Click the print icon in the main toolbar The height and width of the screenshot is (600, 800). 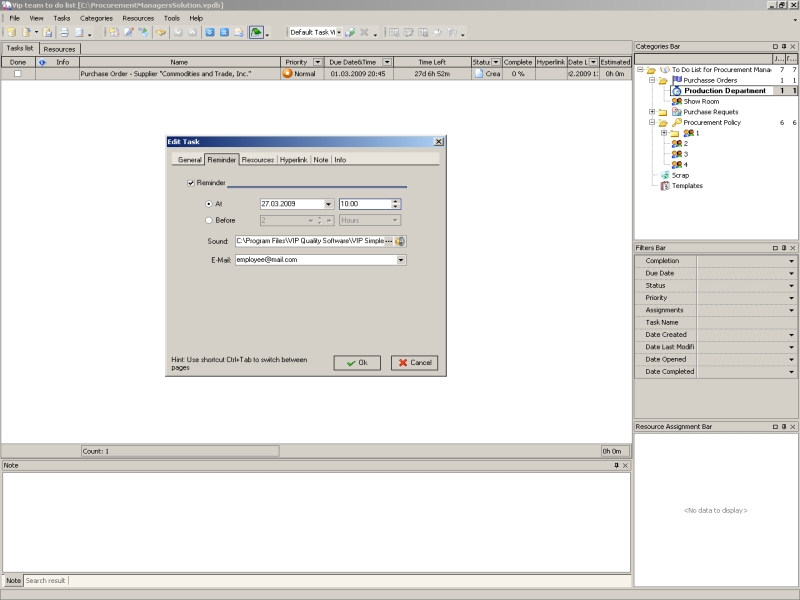click(x=63, y=33)
